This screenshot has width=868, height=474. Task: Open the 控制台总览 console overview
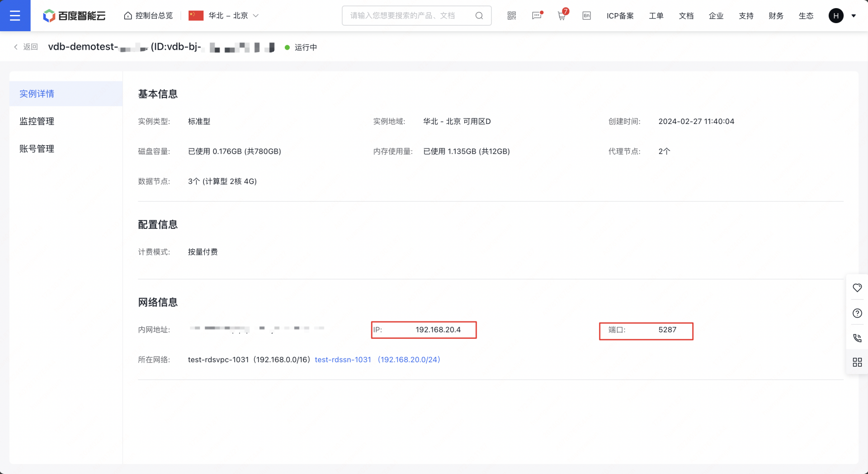point(148,16)
